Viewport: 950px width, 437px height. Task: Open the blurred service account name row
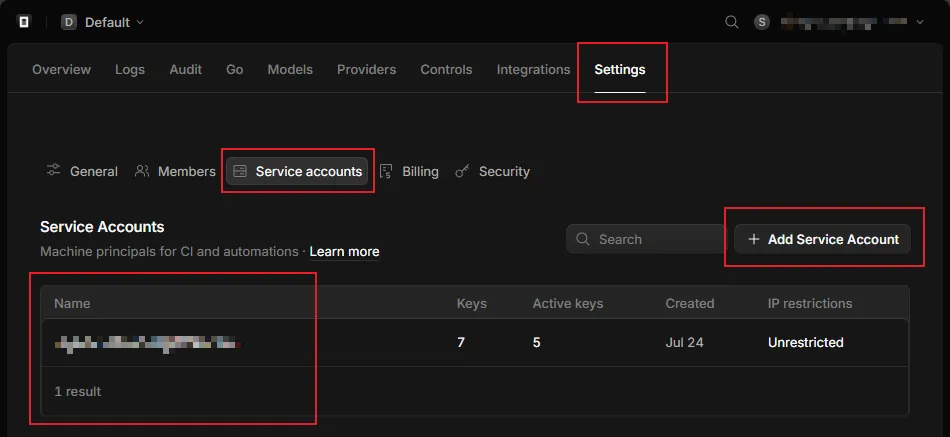pyautogui.click(x=475, y=342)
